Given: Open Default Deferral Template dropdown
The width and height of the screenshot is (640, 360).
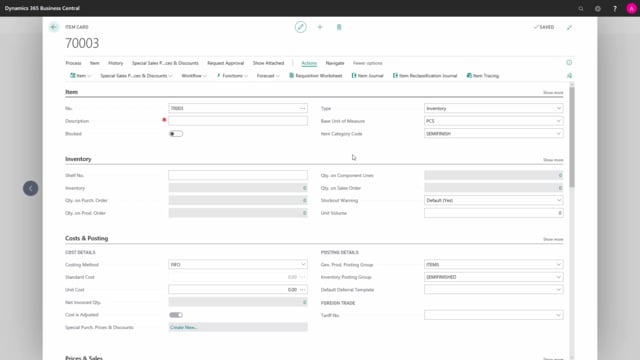Looking at the screenshot, I should [558, 290].
